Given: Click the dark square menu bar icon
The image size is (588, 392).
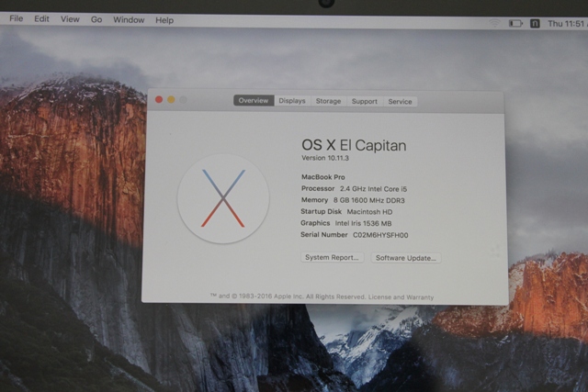Looking at the screenshot, I should coord(535,24).
